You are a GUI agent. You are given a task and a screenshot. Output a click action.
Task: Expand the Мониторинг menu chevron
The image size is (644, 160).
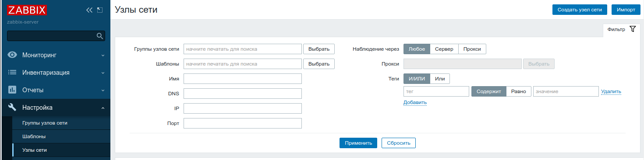[103, 56]
